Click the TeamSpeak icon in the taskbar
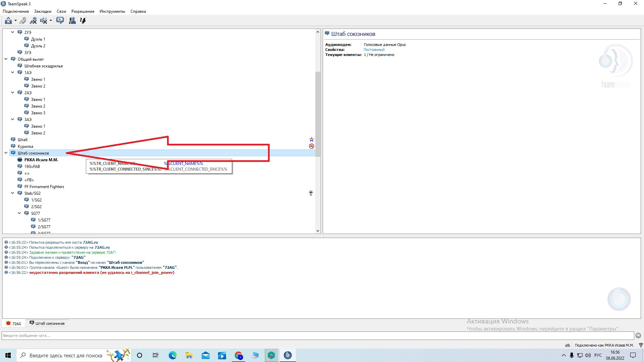This screenshot has width=644, height=362. (288, 355)
